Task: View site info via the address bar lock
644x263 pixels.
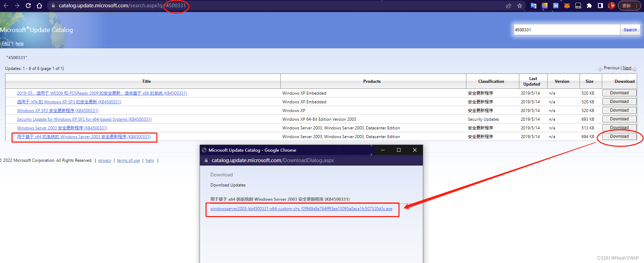Action: coord(53,6)
